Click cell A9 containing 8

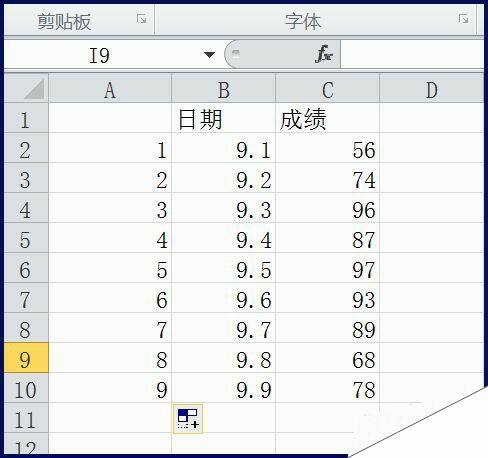pyautogui.click(x=110, y=358)
